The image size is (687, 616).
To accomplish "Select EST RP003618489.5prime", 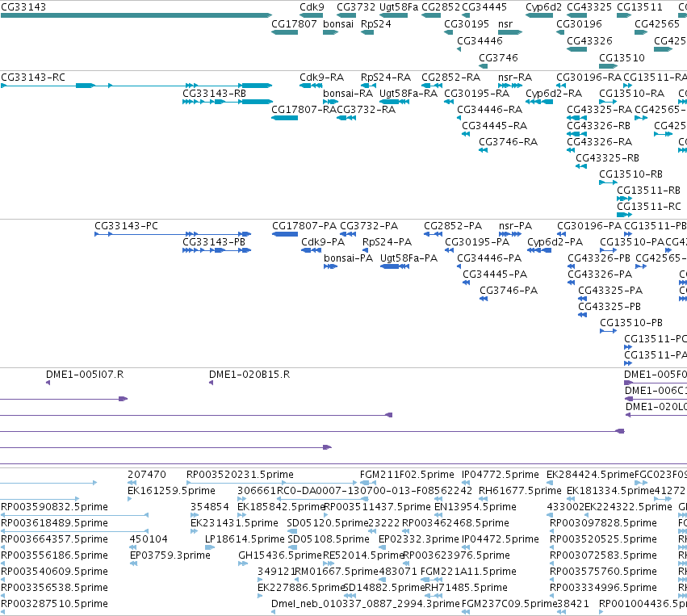I will point(54,523).
